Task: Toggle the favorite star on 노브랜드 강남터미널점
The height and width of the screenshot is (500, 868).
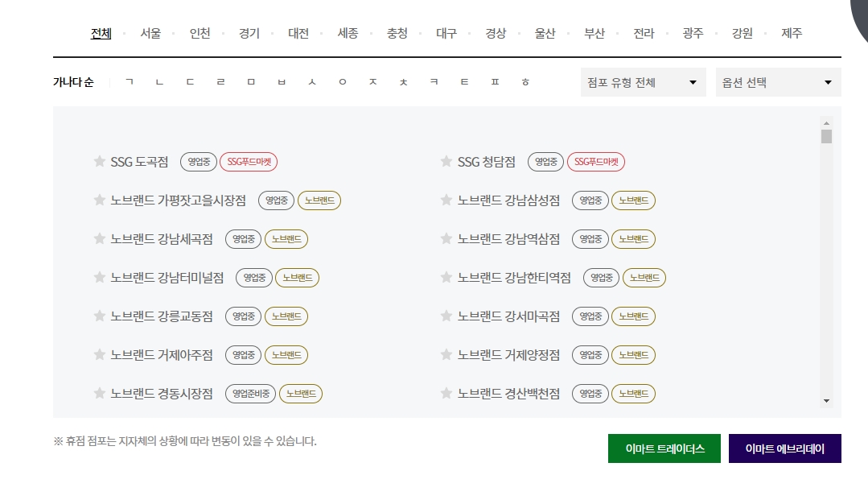Action: pos(98,277)
